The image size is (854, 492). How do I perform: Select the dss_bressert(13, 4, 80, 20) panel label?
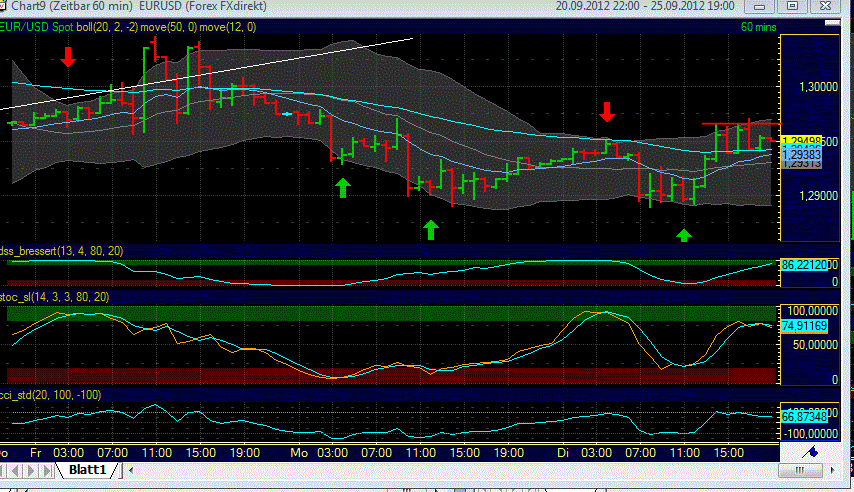click(62, 251)
